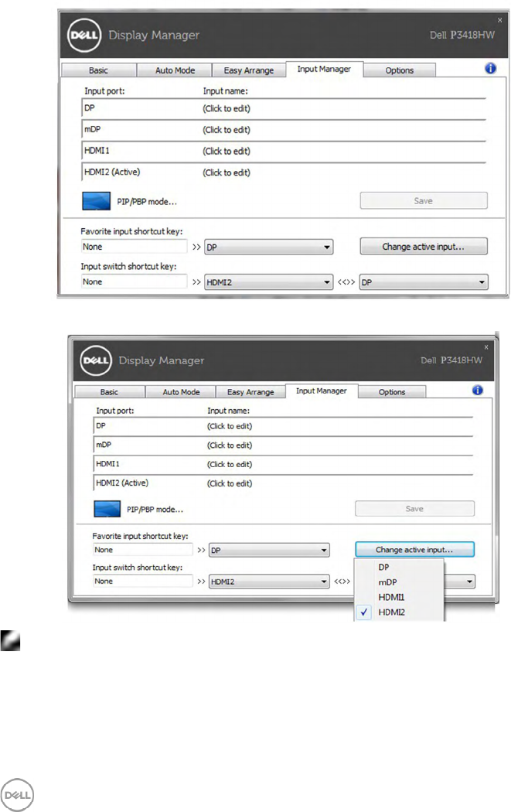Expand HDMI2 input switch dropdown in lower window
Screen dimensions: 511x812
(x=269, y=582)
